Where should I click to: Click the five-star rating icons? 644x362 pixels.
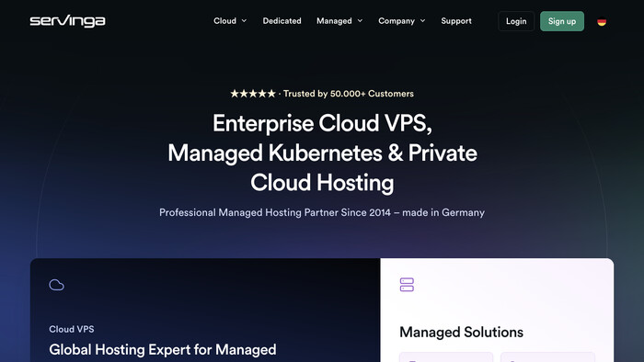253,94
